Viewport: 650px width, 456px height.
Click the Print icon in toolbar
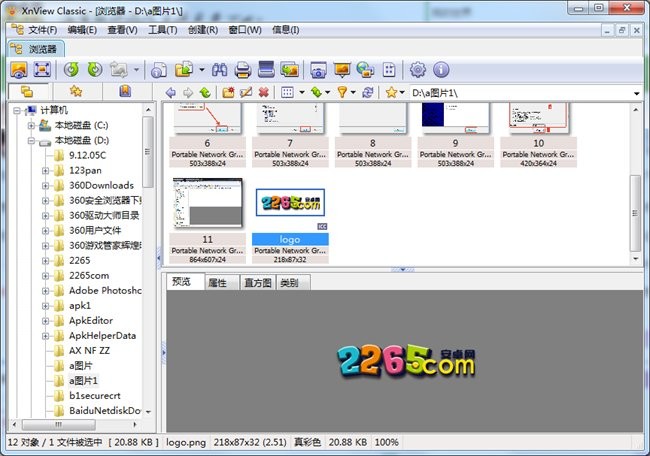(242, 70)
